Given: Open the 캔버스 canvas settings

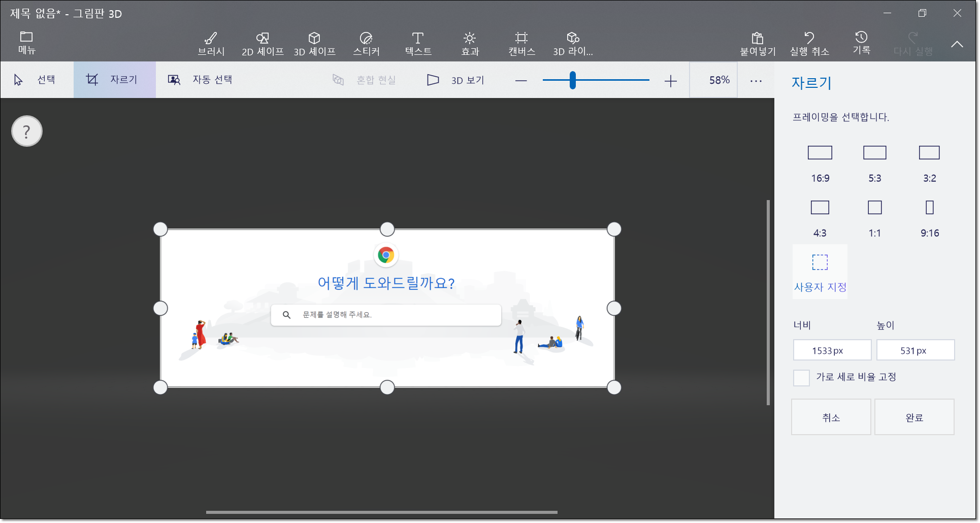Looking at the screenshot, I should [521, 44].
